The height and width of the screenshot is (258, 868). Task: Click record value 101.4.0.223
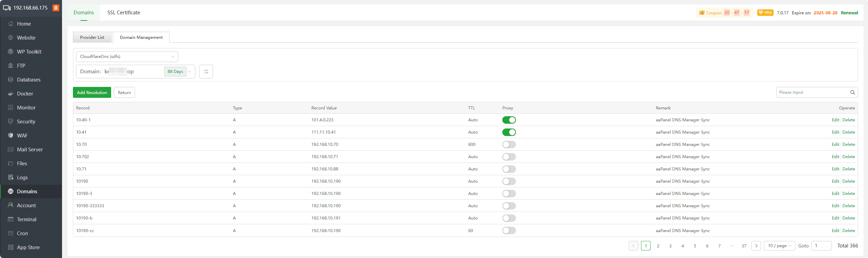[322, 120]
